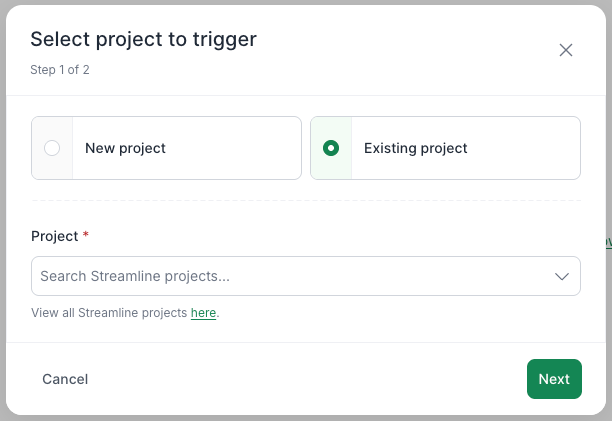Click the Project field label

click(x=54, y=236)
